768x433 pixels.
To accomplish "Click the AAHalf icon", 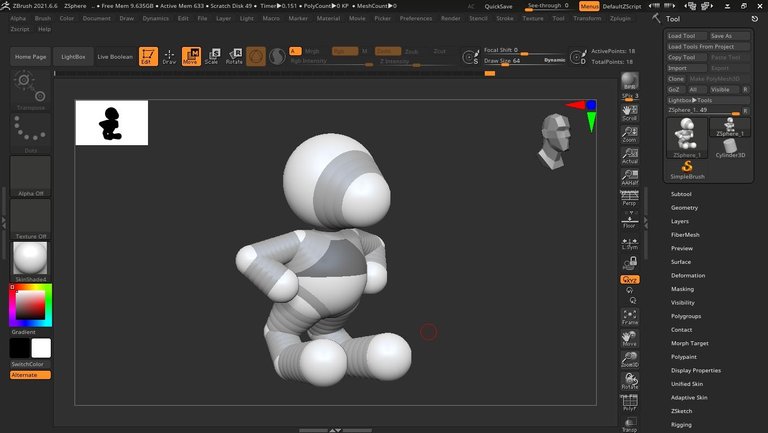I will pos(629,177).
